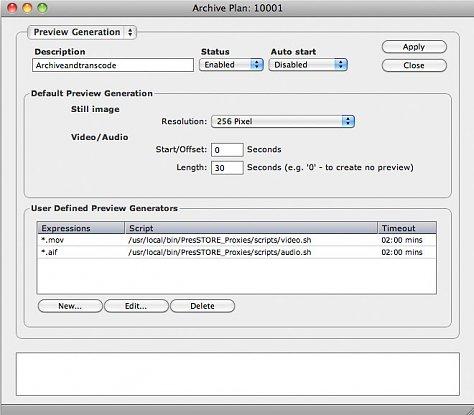Click the Apply button
The width and height of the screenshot is (474, 415).
(x=414, y=47)
